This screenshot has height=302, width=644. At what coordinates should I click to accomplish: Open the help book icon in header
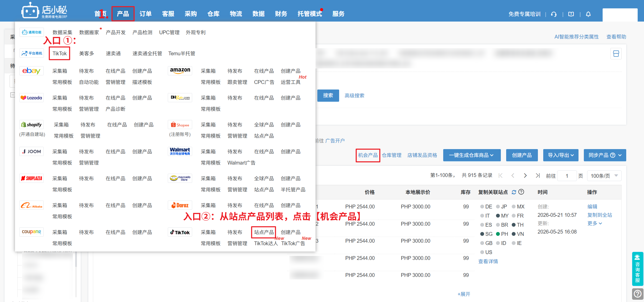(x=571, y=14)
